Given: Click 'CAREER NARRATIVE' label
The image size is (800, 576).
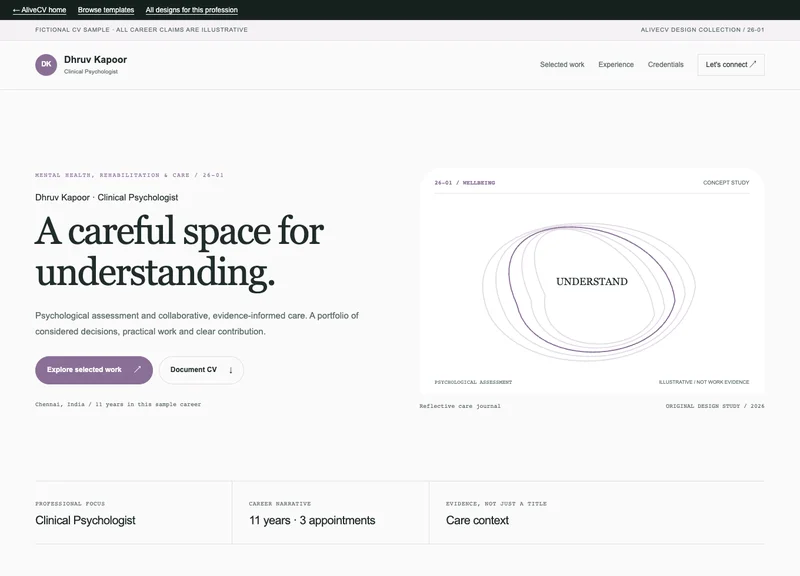Looking at the screenshot, I should [x=280, y=504].
